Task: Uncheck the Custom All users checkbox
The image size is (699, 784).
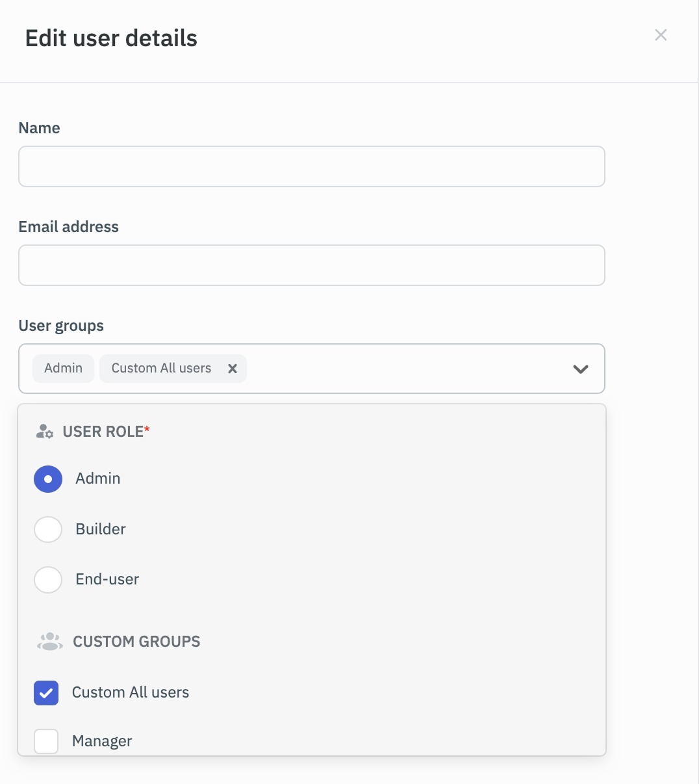Action: pyautogui.click(x=46, y=693)
